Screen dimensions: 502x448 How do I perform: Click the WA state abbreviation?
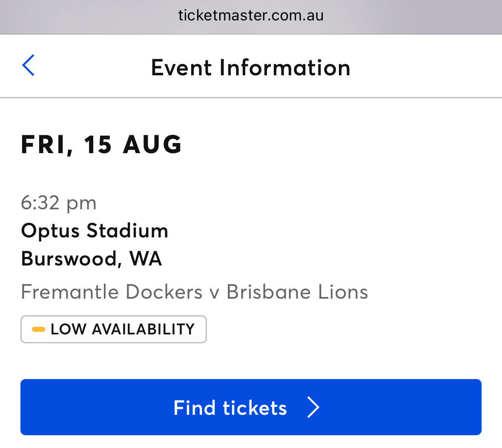pos(146,259)
